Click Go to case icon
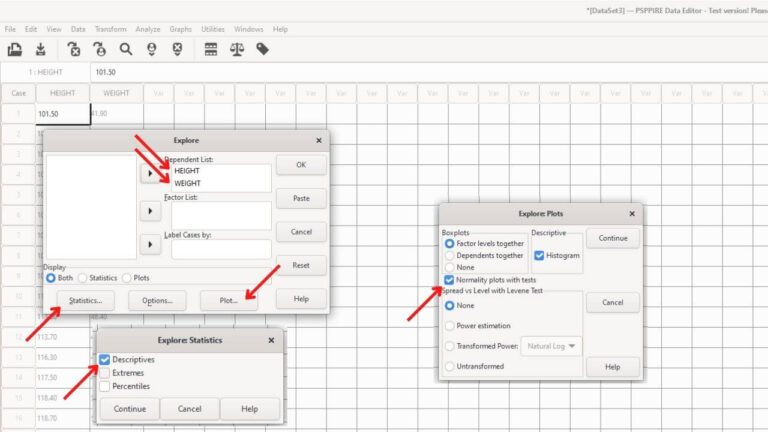This screenshot has width=768, height=432. coord(99,49)
